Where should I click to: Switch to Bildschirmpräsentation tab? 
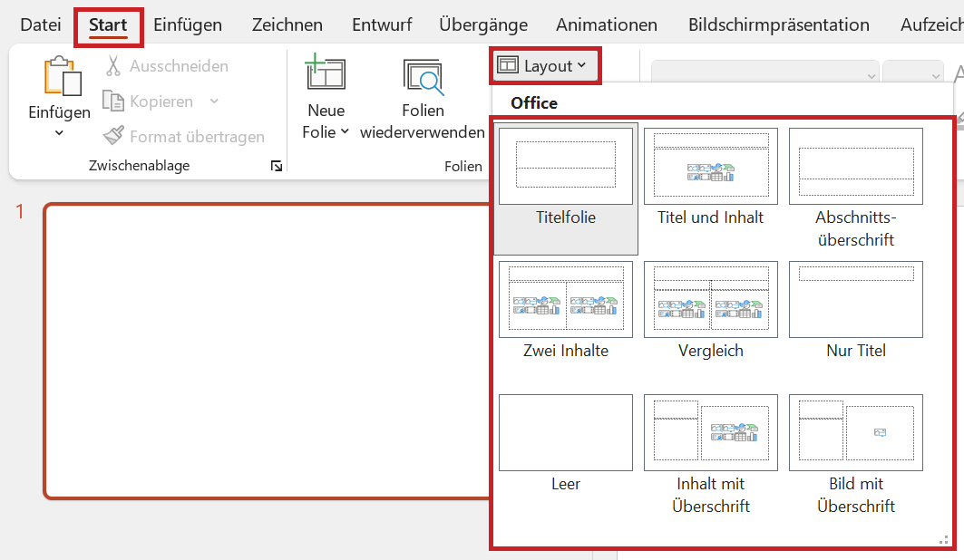pos(778,25)
